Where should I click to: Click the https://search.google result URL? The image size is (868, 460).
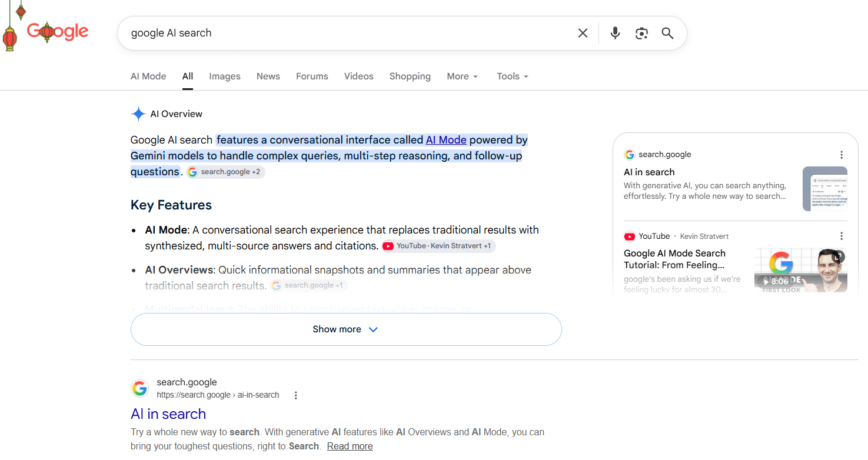(x=218, y=395)
